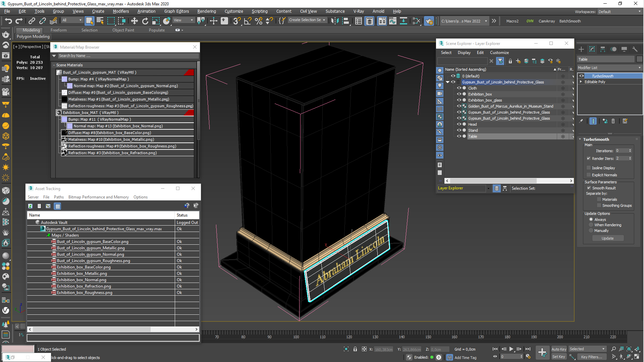
Task: Choose the Select and Scale tool
Action: [156, 21]
